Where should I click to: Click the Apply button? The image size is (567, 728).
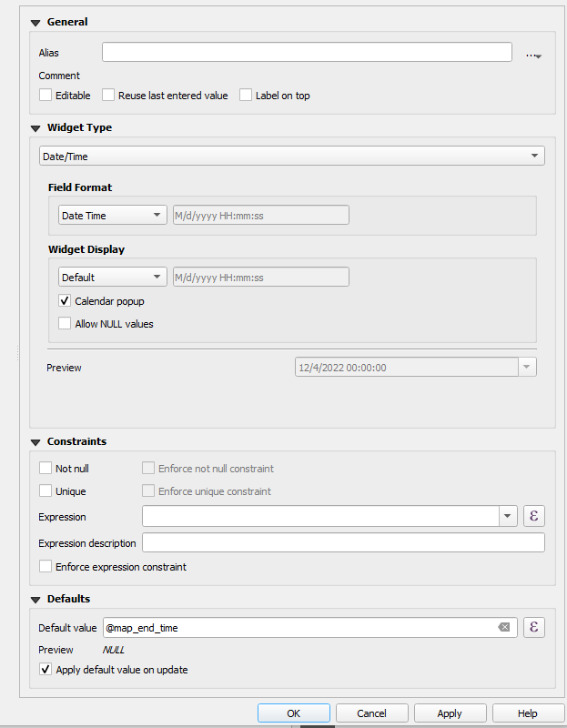[x=450, y=713]
